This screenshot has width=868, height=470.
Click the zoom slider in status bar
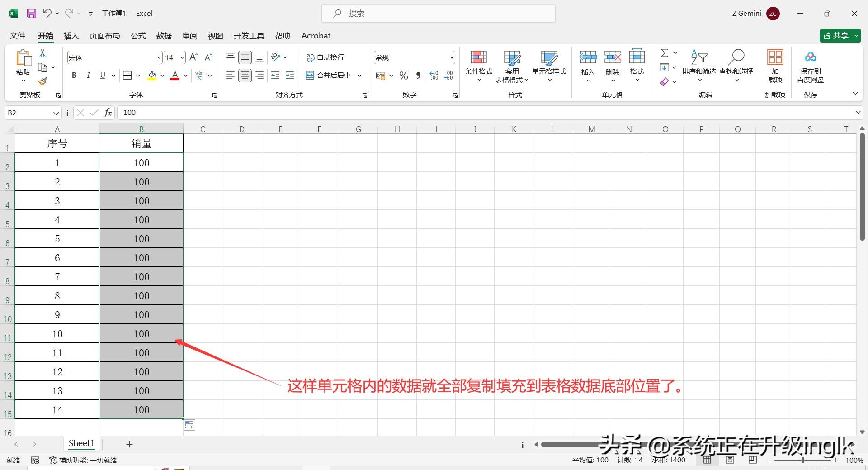point(802,460)
